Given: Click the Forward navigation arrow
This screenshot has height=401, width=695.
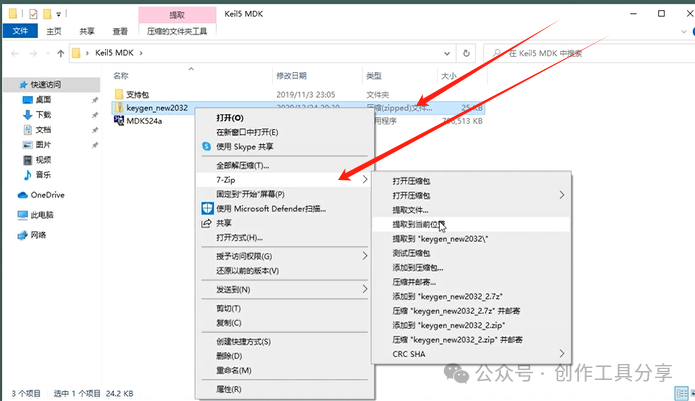Looking at the screenshot, I should point(33,53).
